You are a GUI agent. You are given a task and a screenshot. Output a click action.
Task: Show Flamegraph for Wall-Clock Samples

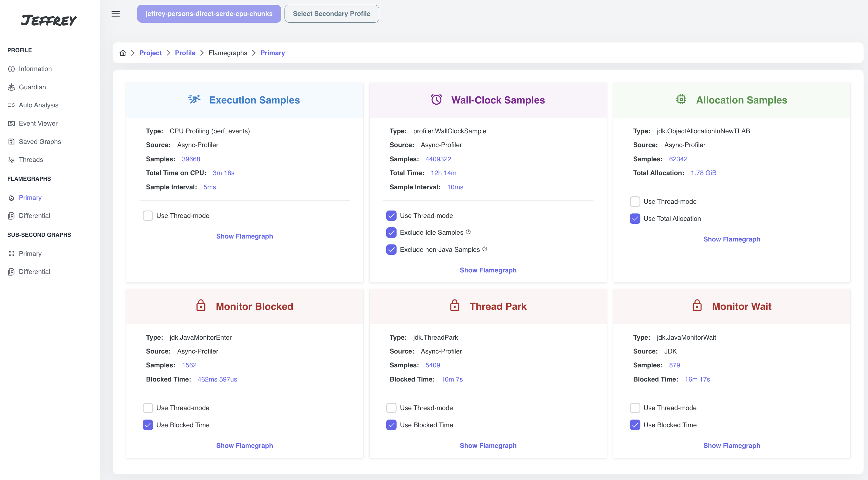point(488,270)
